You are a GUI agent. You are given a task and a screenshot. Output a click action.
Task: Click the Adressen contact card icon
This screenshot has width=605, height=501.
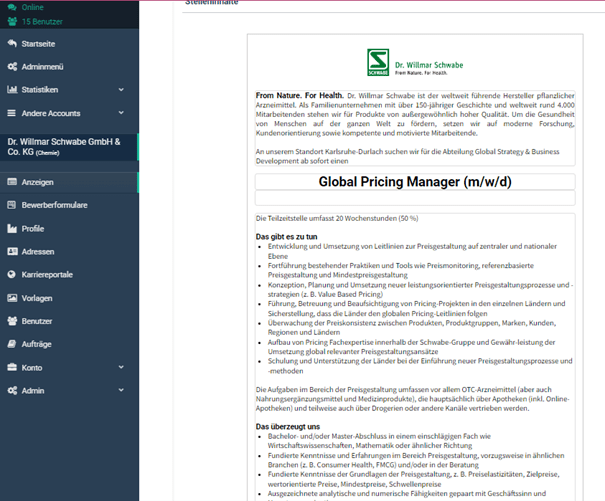[12, 252]
